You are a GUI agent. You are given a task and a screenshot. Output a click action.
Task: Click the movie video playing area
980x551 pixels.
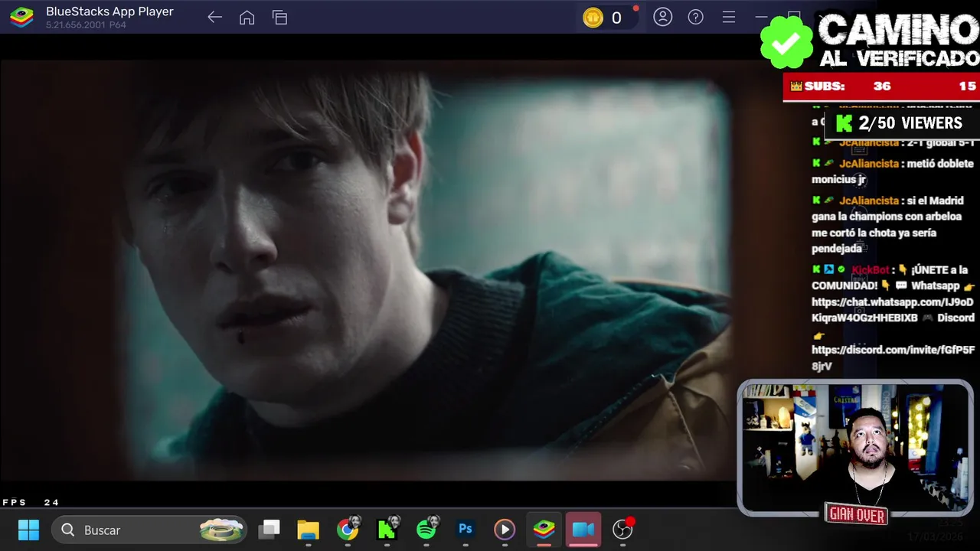tap(366, 272)
